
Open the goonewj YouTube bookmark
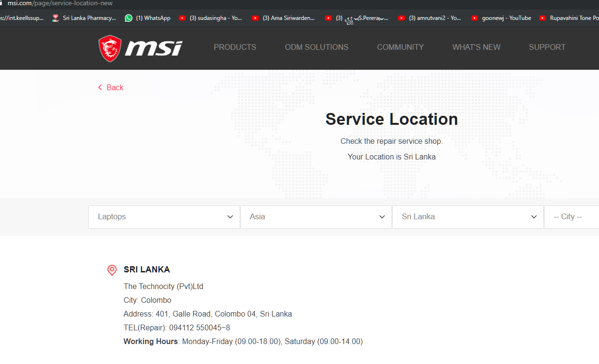[501, 18]
